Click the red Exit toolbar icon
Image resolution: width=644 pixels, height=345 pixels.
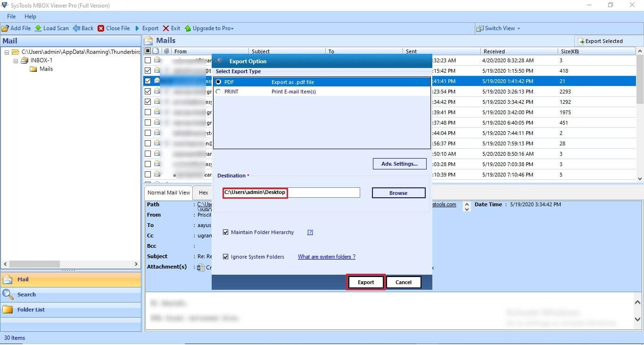click(166, 28)
